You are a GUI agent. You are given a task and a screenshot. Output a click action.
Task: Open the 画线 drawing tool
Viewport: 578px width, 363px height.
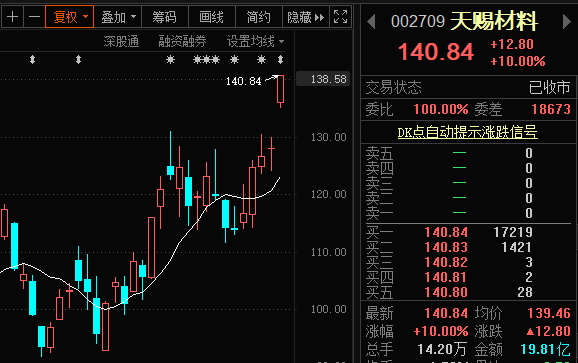(x=211, y=17)
